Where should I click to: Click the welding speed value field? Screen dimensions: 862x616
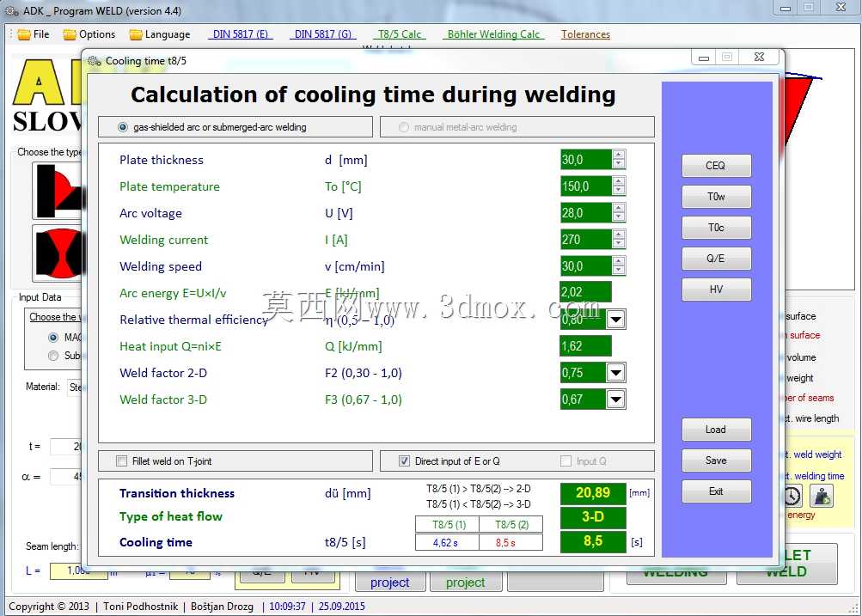pos(585,266)
